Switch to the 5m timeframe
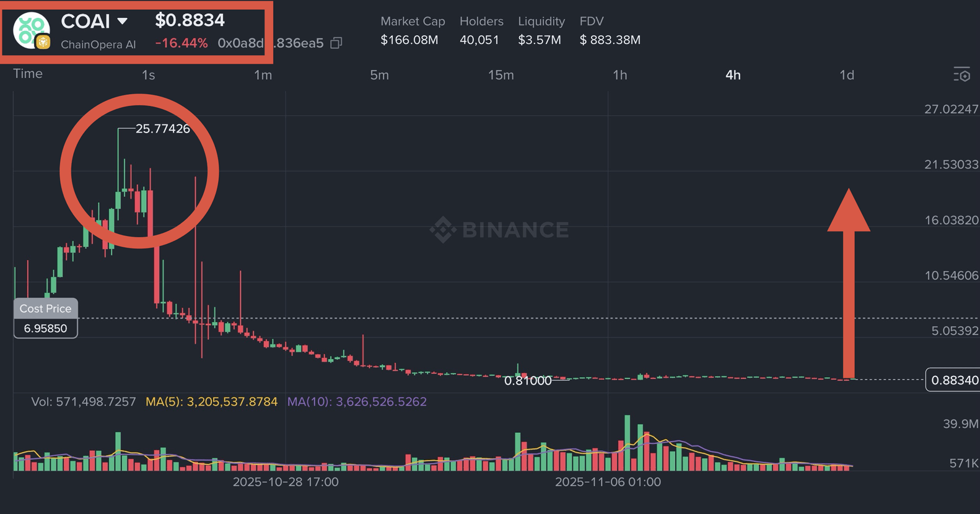The width and height of the screenshot is (980, 514). click(379, 75)
